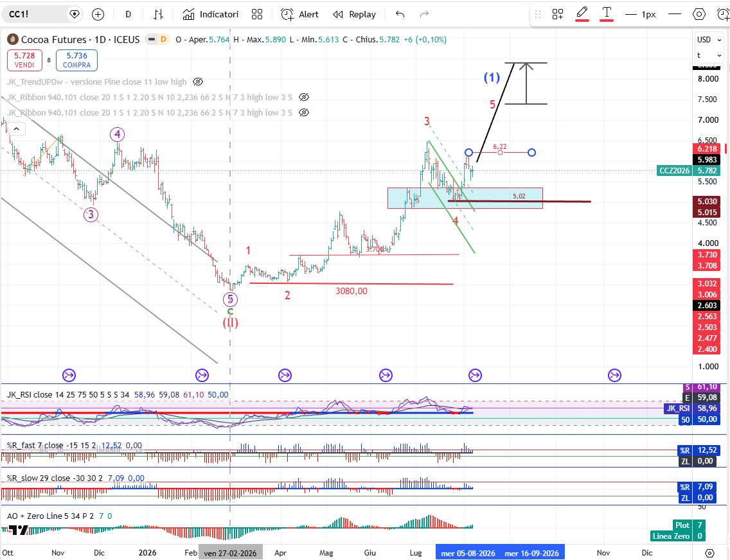The width and height of the screenshot is (730, 560).
Task: Click the 5.736 COMPRA buy button
Action: click(77, 60)
